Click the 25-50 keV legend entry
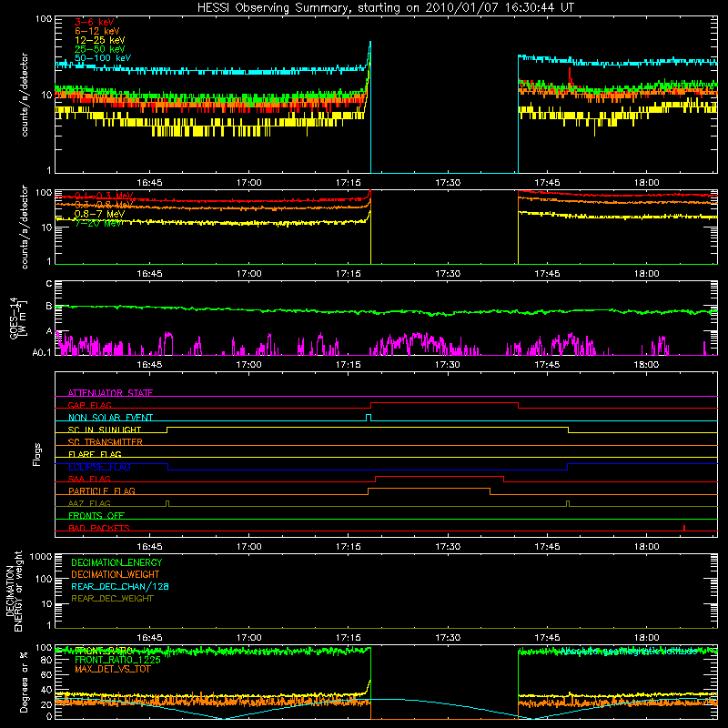The width and height of the screenshot is (728, 728). (x=99, y=49)
